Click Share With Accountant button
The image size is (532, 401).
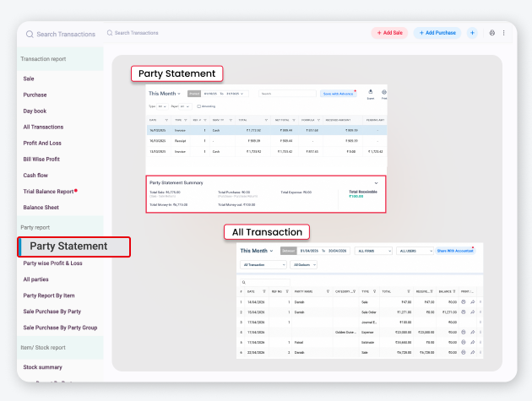[x=455, y=251]
